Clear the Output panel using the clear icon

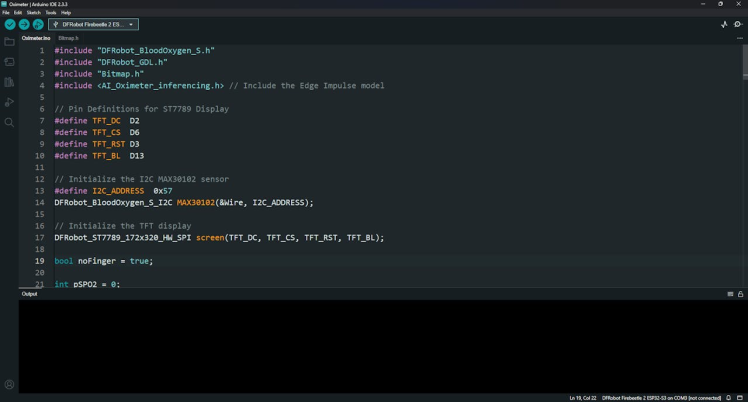[730, 294]
